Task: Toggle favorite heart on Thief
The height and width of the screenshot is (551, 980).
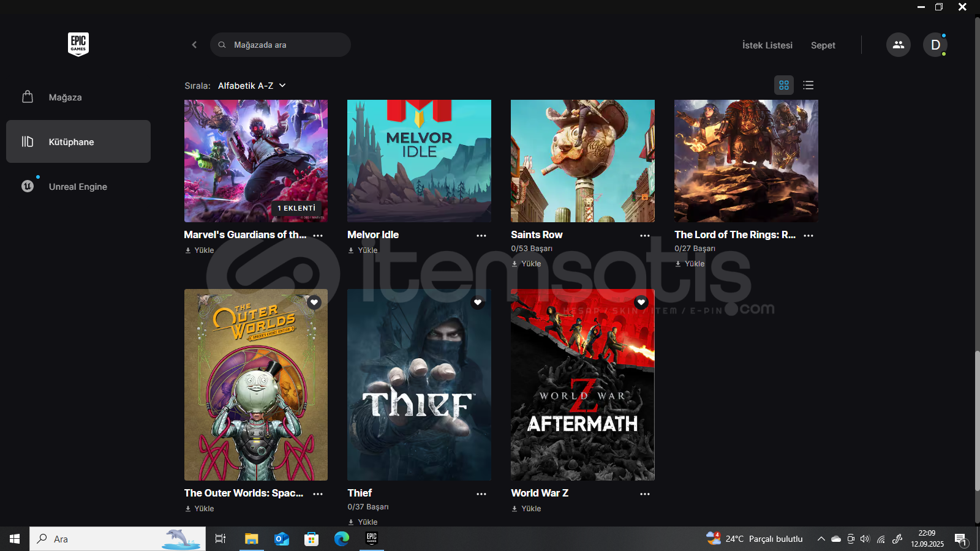Action: tap(478, 302)
